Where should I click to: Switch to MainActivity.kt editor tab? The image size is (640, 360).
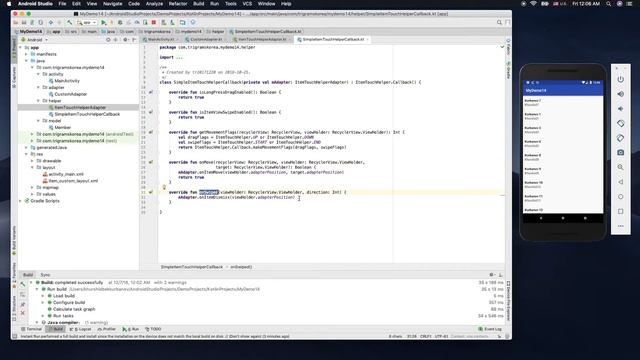(160, 40)
